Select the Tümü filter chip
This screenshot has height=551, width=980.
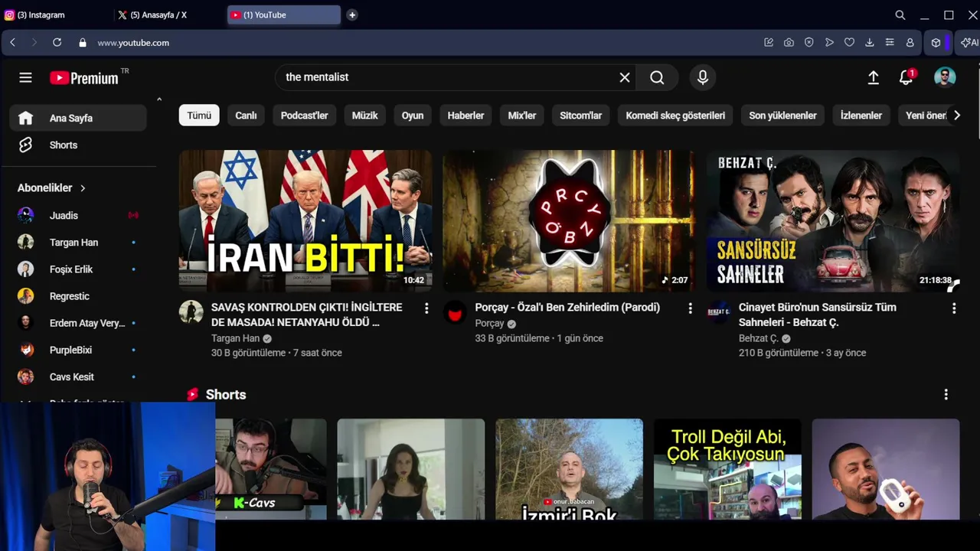point(199,116)
